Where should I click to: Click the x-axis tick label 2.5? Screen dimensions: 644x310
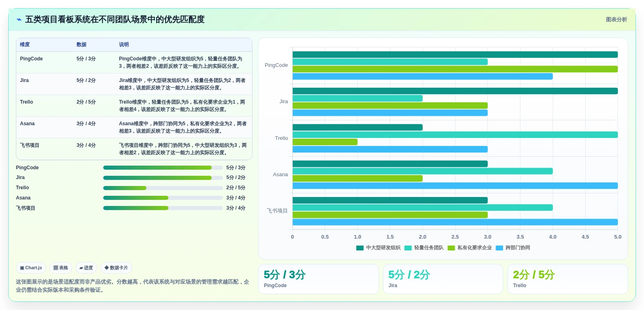[455, 237]
